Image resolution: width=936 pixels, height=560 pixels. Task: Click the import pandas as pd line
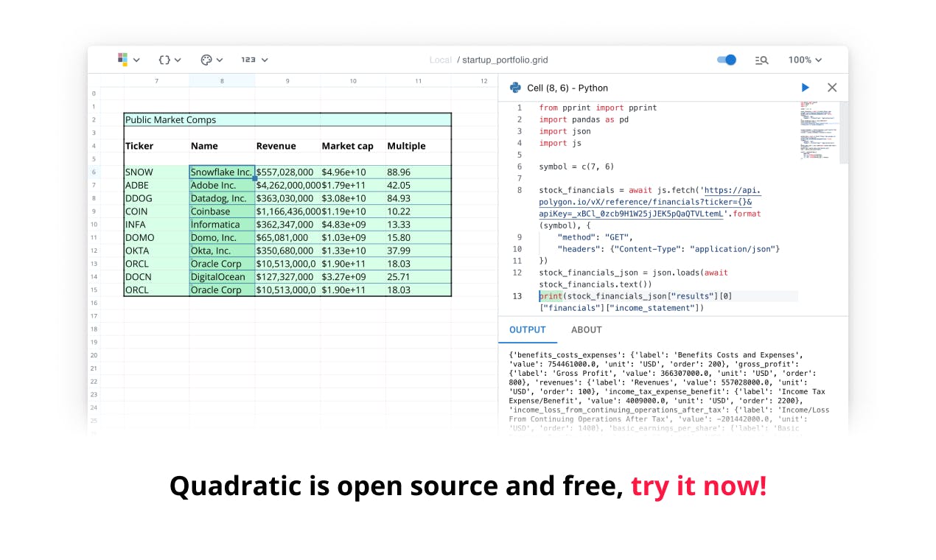coord(584,119)
